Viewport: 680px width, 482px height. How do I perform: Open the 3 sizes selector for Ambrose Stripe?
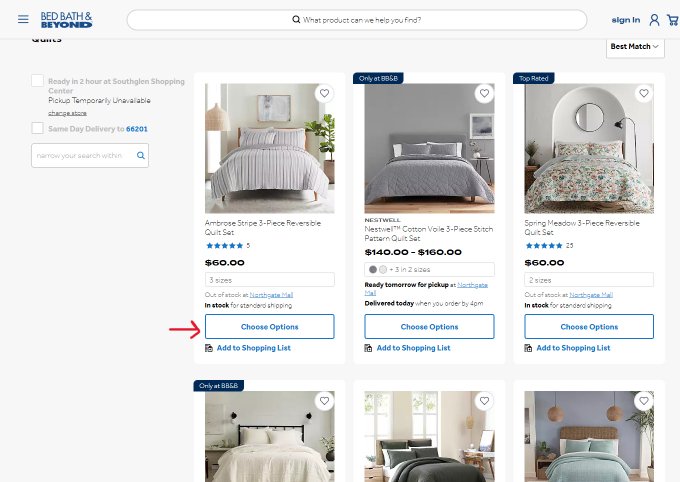pyautogui.click(x=270, y=280)
